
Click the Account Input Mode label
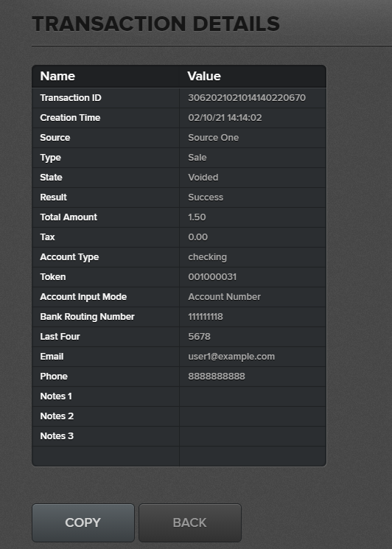[x=83, y=297]
